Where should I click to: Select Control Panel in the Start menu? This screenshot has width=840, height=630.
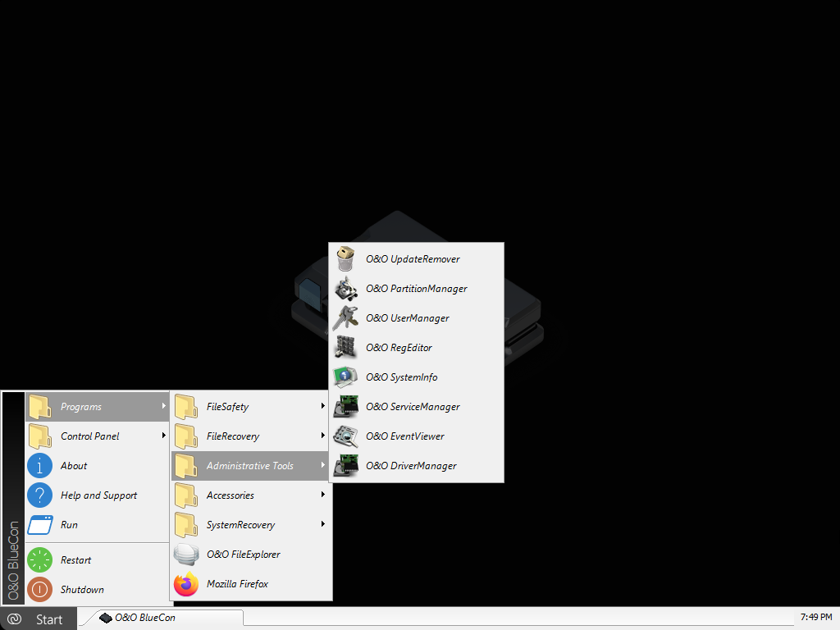click(x=90, y=436)
